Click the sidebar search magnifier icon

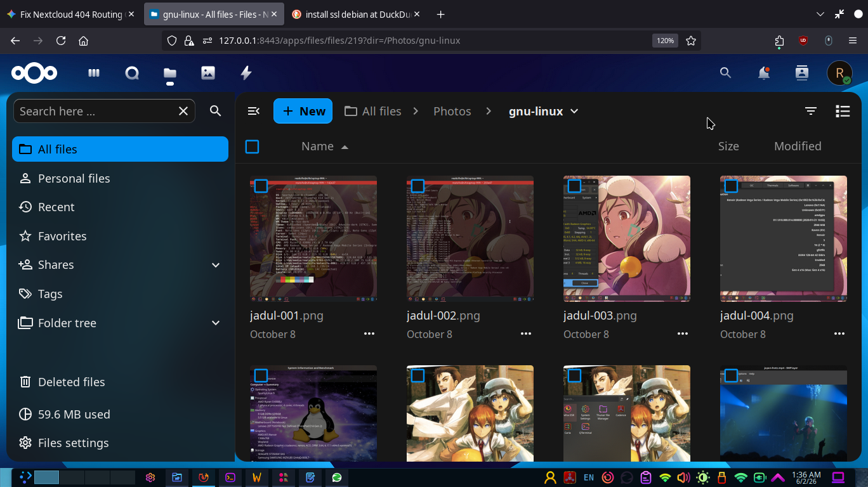click(216, 111)
